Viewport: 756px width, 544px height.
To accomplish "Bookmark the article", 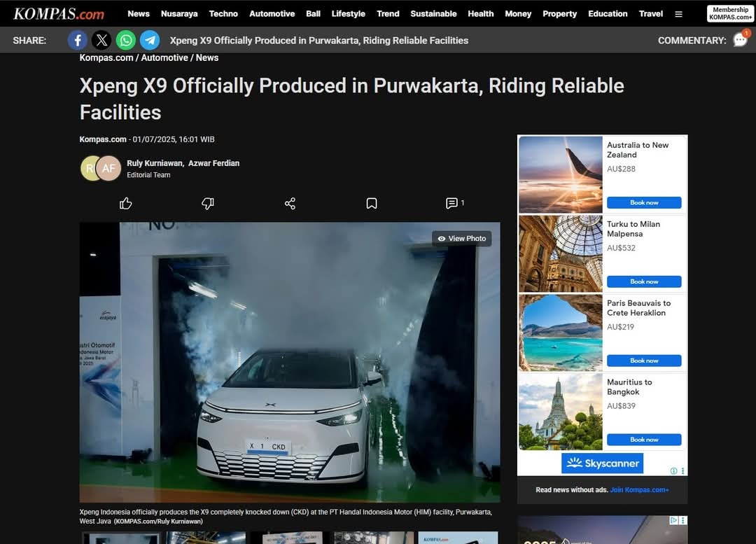I will click(372, 204).
